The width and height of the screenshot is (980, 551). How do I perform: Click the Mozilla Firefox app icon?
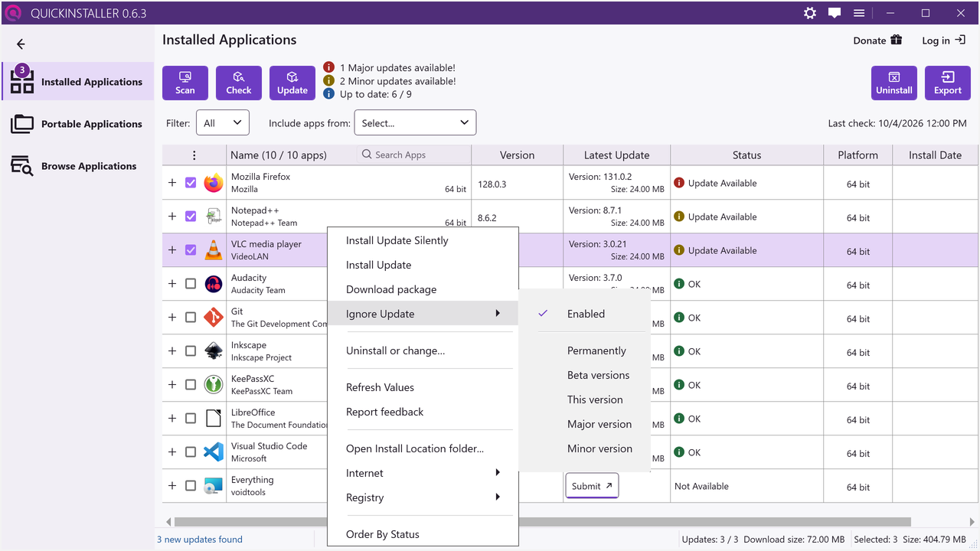click(x=214, y=183)
